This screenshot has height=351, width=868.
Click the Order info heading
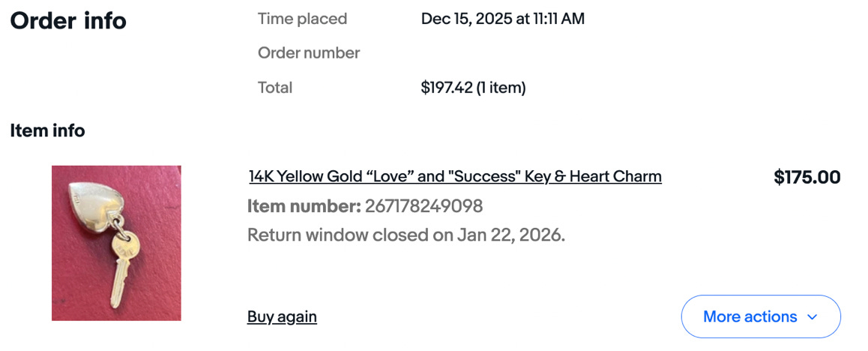point(68,21)
